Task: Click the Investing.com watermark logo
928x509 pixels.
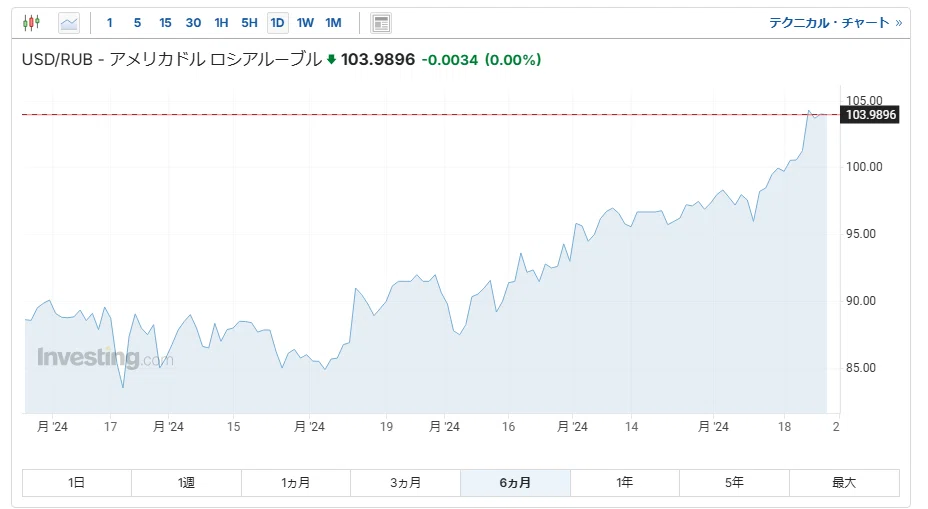Action: click(x=105, y=357)
